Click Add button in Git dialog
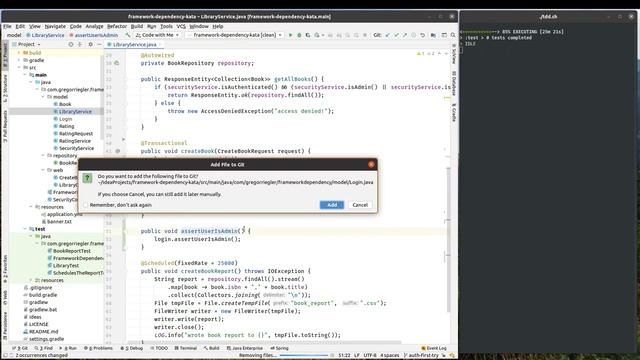This screenshot has width=640, height=360. click(x=332, y=205)
